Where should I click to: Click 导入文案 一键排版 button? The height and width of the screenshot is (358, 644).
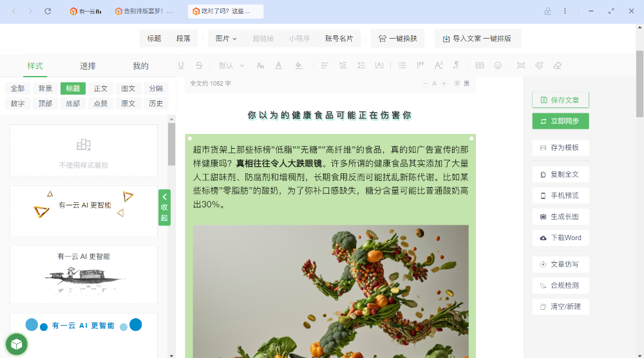tap(477, 39)
